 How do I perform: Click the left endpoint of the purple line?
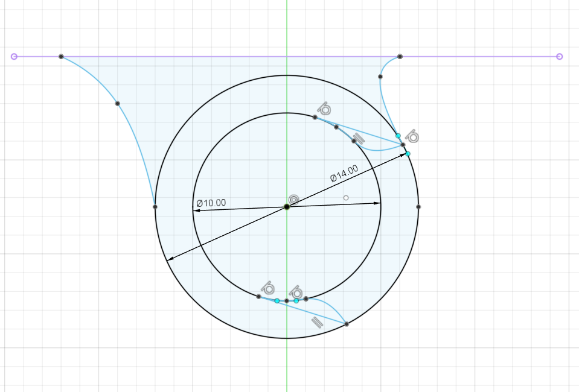coord(14,57)
